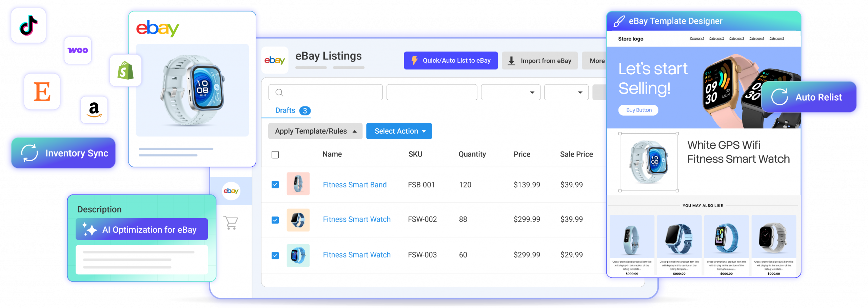This screenshot has height=308, width=868.
Task: Sort by the Sale Price column header
Action: pyautogui.click(x=576, y=154)
